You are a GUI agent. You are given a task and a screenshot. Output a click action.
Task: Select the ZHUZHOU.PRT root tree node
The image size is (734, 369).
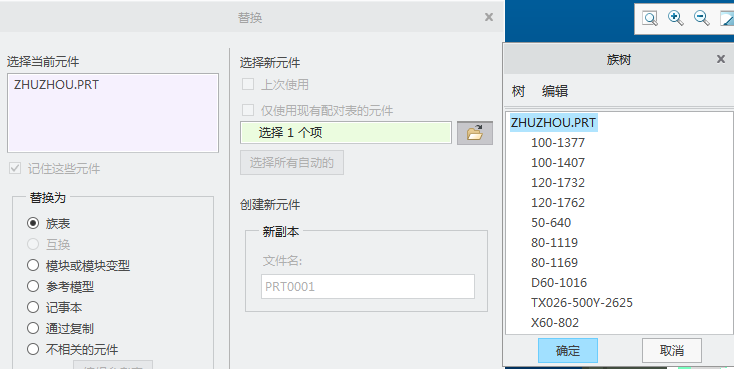pyautogui.click(x=553, y=123)
